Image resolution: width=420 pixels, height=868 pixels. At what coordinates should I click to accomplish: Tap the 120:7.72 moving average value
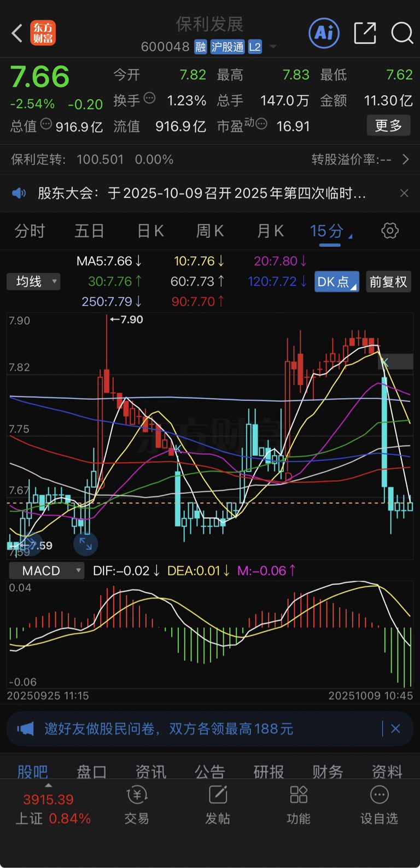(277, 281)
